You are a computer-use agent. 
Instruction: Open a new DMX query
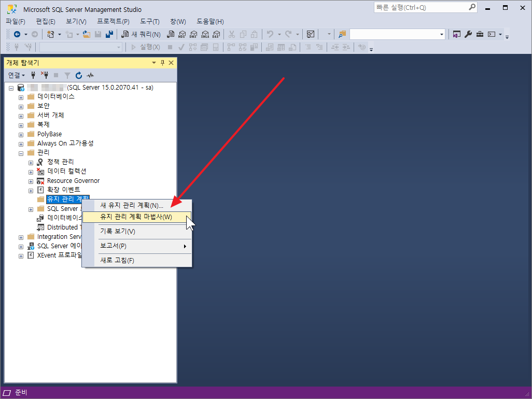coord(193,34)
